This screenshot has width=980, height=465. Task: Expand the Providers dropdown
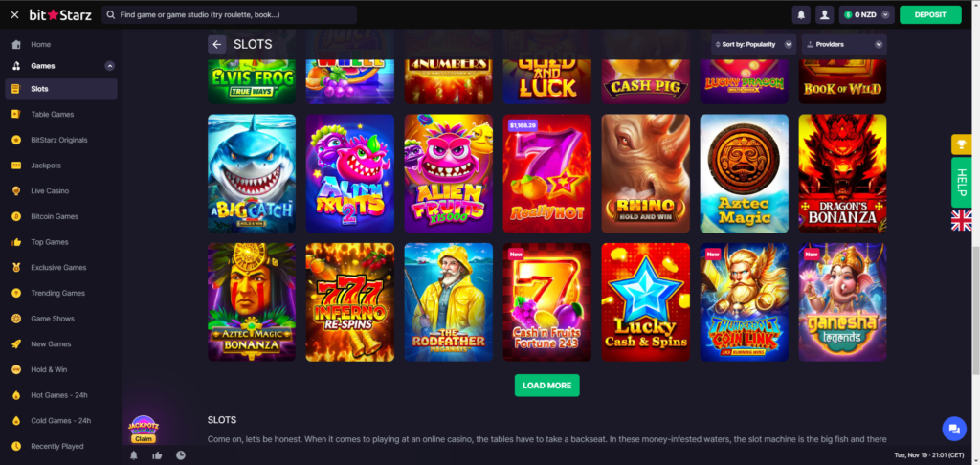click(x=844, y=44)
